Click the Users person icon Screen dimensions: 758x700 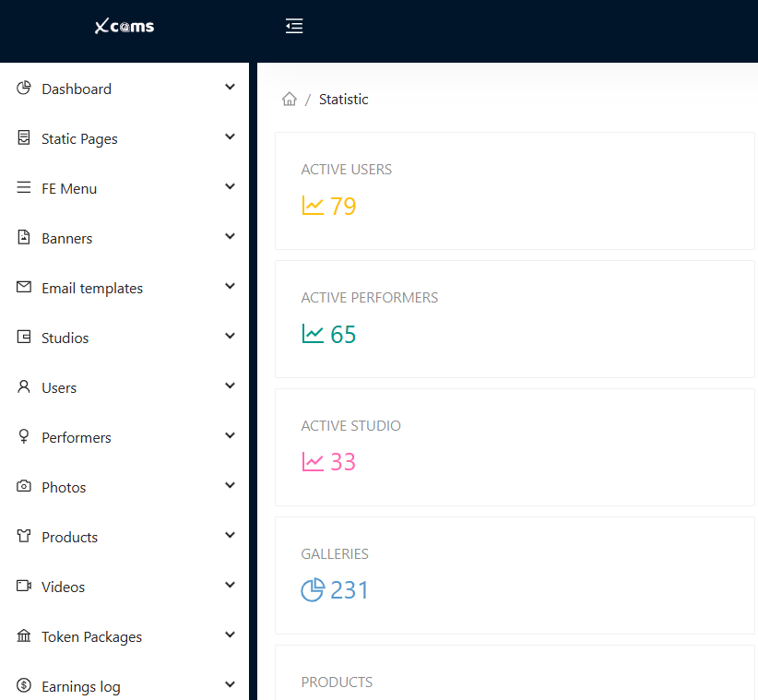point(22,386)
